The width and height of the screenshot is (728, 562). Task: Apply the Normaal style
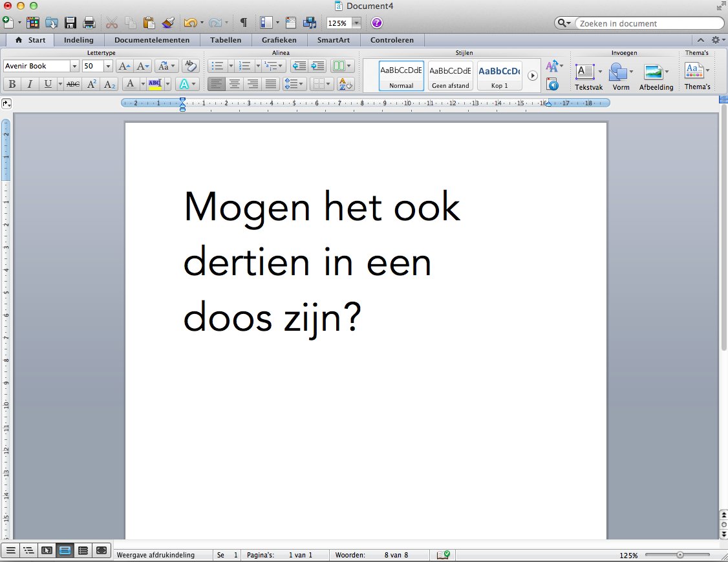[401, 76]
